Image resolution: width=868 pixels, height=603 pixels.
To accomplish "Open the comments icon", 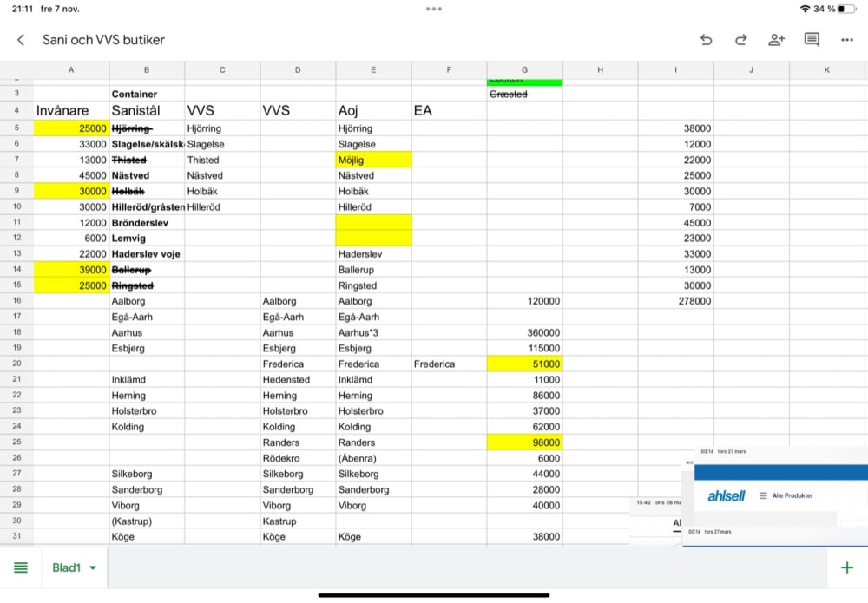I will [x=812, y=40].
